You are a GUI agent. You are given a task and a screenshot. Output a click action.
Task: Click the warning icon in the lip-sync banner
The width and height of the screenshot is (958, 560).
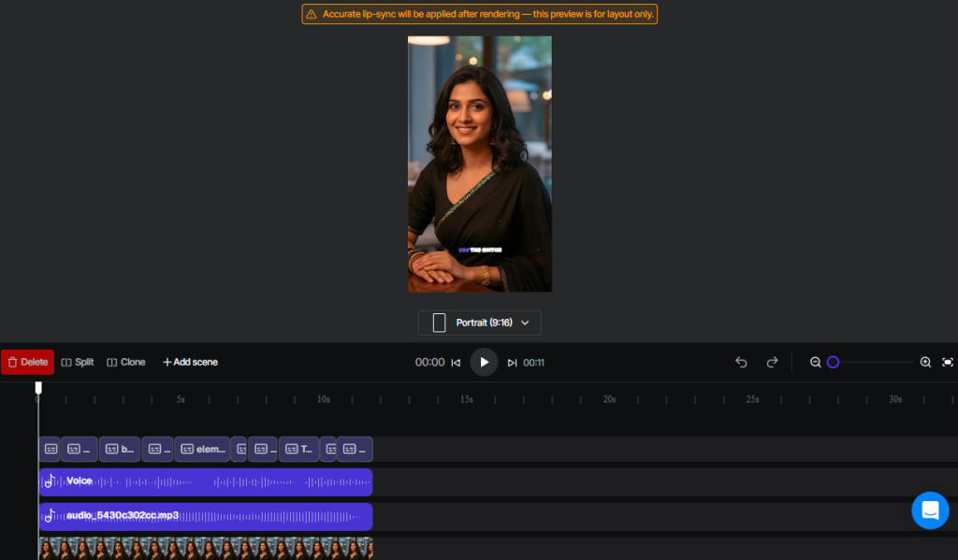(x=310, y=14)
